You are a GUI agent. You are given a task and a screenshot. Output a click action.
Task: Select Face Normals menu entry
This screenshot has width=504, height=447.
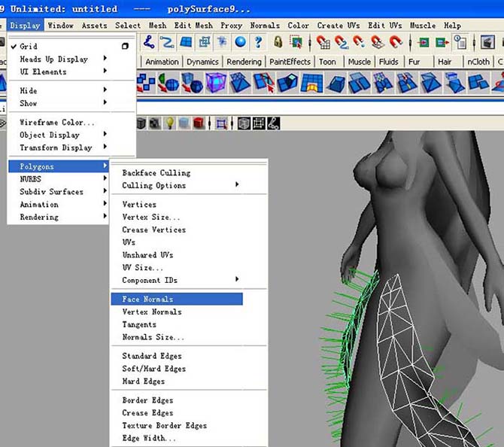pos(147,299)
